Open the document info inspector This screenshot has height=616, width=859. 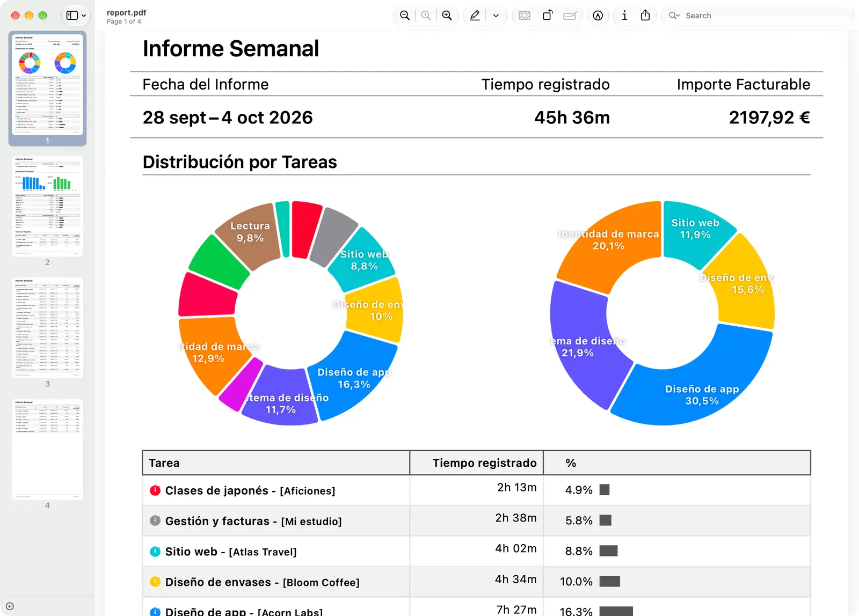click(624, 16)
